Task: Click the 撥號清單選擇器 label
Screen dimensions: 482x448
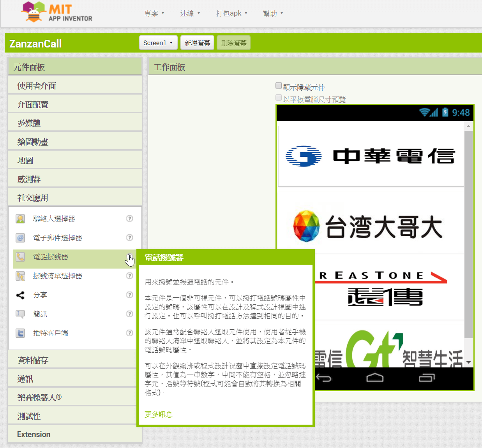Action: [58, 276]
